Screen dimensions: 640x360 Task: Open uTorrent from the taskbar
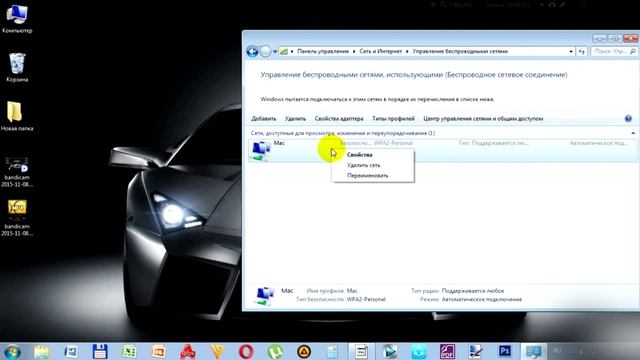pos(275,351)
